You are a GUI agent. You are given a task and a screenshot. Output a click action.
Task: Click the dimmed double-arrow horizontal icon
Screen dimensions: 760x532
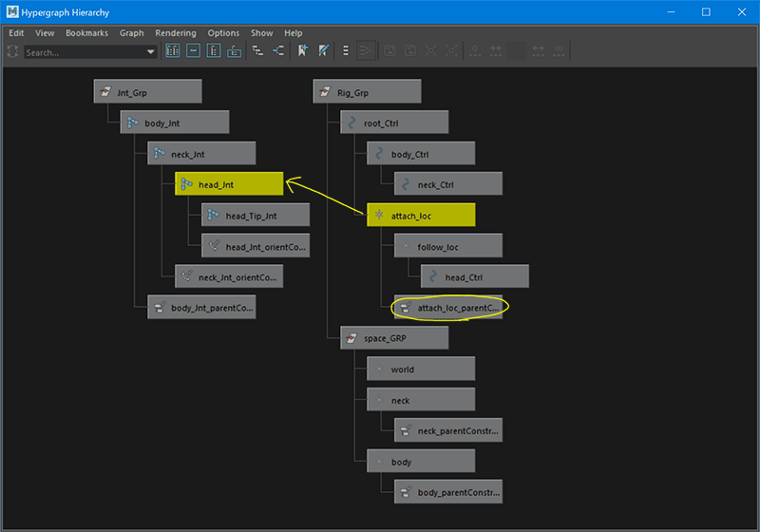click(x=538, y=50)
